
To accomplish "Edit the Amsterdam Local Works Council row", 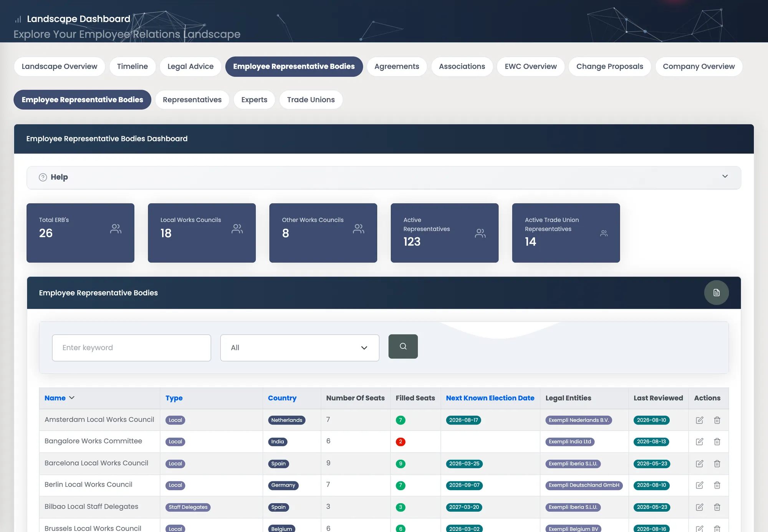I will tap(699, 420).
